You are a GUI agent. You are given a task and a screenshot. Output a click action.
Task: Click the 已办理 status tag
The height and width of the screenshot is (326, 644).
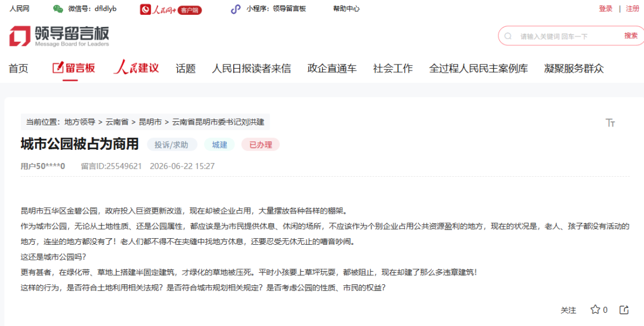tap(261, 144)
